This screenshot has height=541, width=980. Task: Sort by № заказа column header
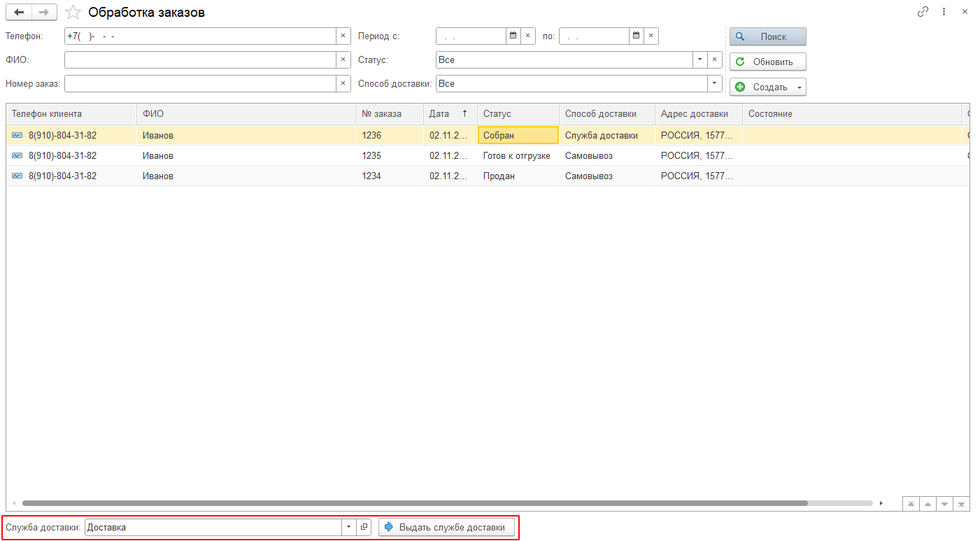[x=390, y=113]
